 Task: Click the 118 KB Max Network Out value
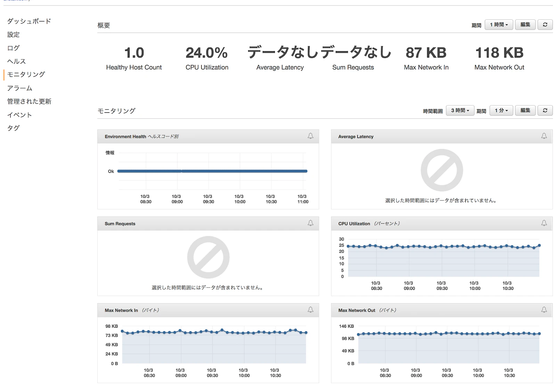pyautogui.click(x=499, y=53)
